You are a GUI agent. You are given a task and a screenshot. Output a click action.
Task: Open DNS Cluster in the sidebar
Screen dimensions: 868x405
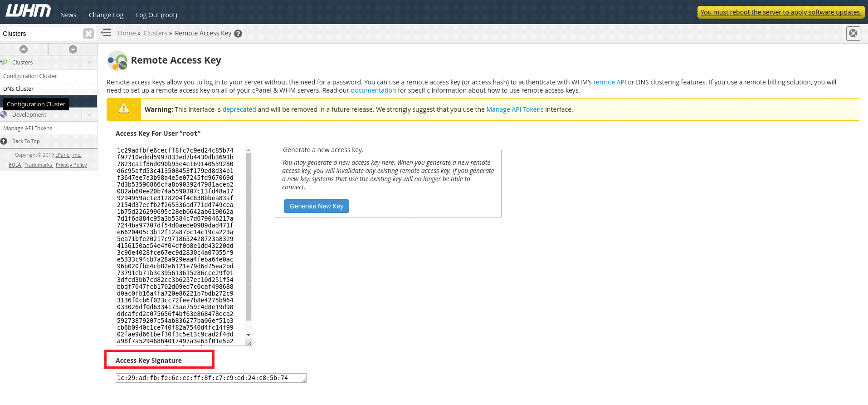pos(18,89)
